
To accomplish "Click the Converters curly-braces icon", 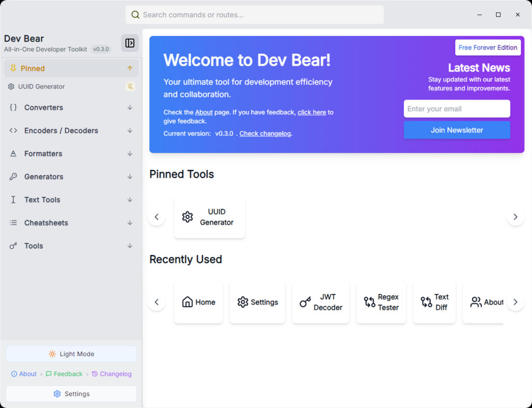I will point(13,107).
